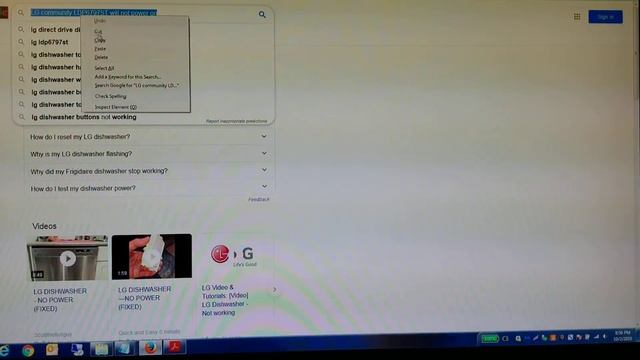Image resolution: width=640 pixels, height=360 pixels.
Task: Click the taskbar clock and date
Action: pyautogui.click(x=622, y=336)
